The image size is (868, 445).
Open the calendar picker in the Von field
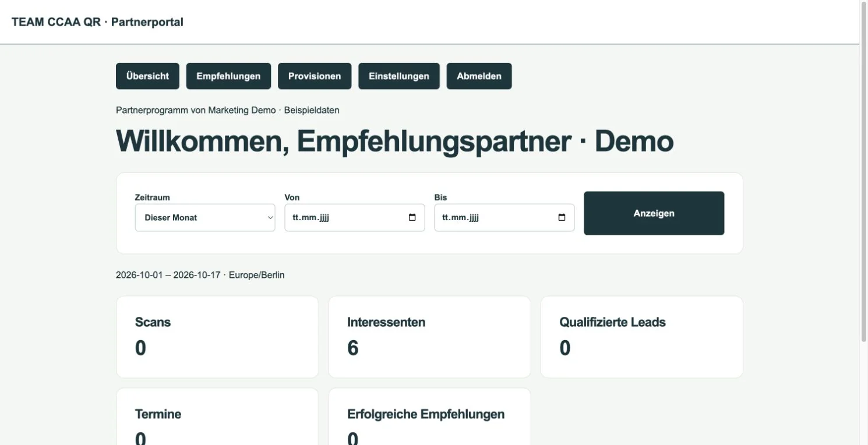412,218
